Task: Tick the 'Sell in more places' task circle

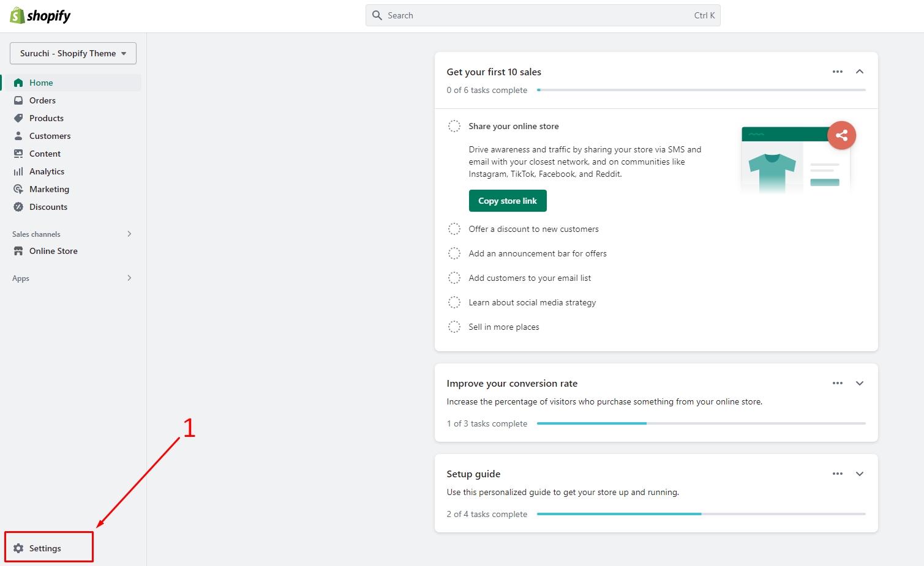Action: pyautogui.click(x=454, y=327)
